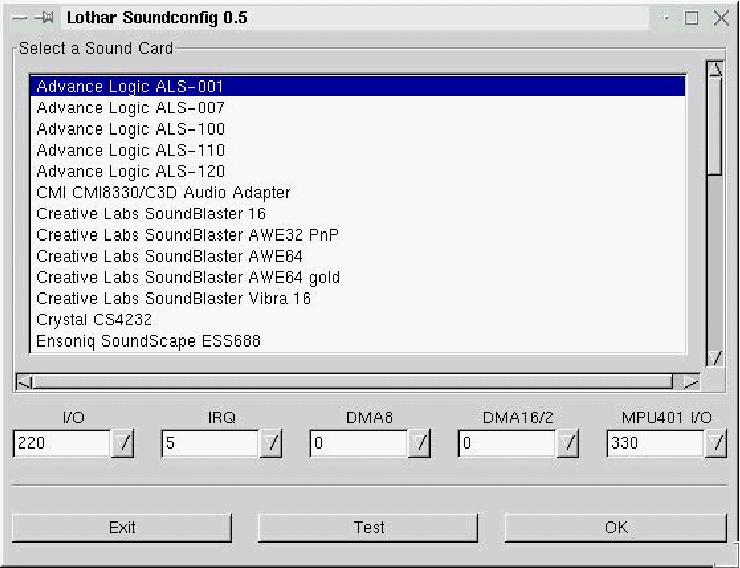Viewport: 740px width, 568px height.
Task: Choose CMI CMI8330/C3D Audio Adapter
Action: click(x=358, y=192)
